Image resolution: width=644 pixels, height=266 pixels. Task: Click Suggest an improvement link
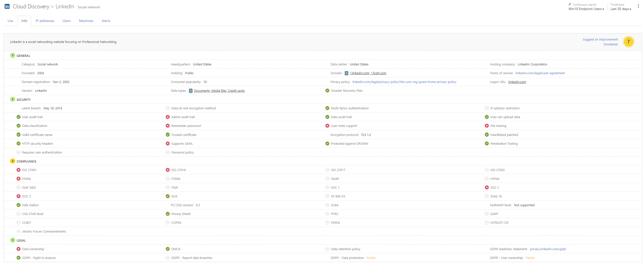tap(600, 39)
